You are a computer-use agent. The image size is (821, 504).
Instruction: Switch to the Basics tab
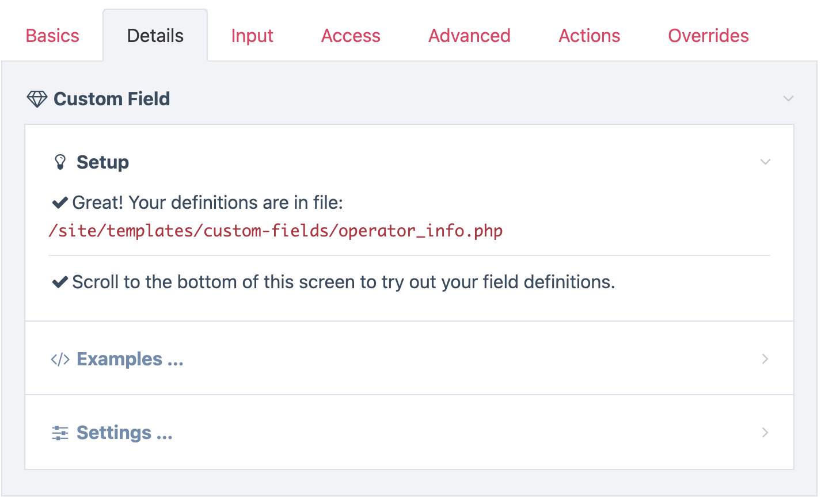52,36
